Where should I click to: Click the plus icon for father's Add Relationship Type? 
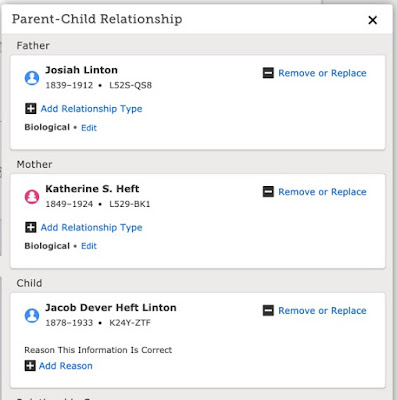[31, 109]
